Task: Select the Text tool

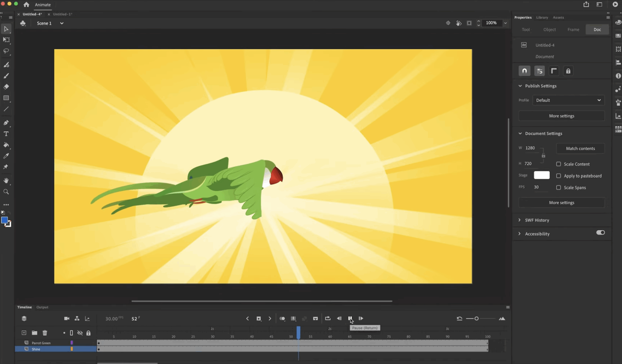Action: point(6,134)
